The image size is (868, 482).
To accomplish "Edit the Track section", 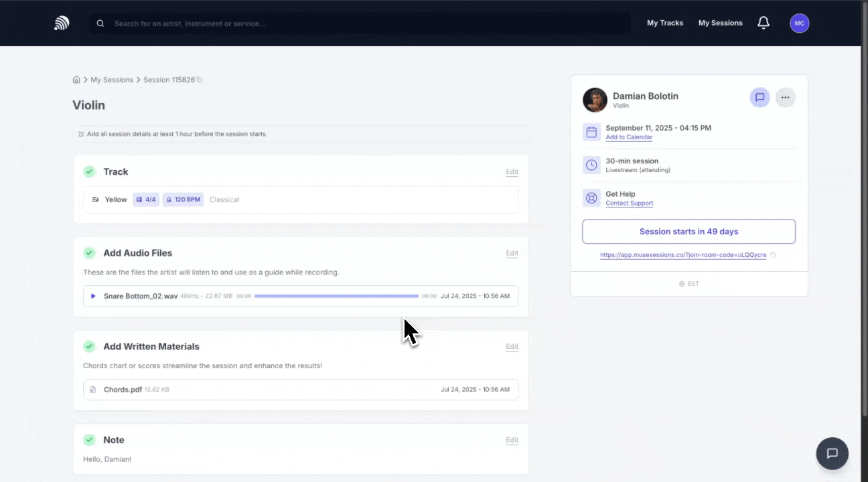I will click(x=512, y=172).
